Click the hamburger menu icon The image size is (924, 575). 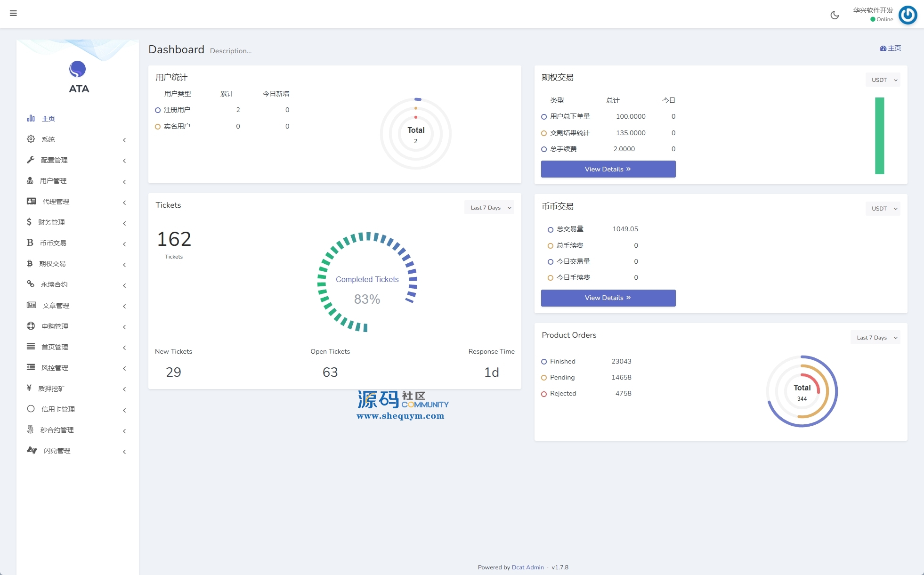coord(13,13)
